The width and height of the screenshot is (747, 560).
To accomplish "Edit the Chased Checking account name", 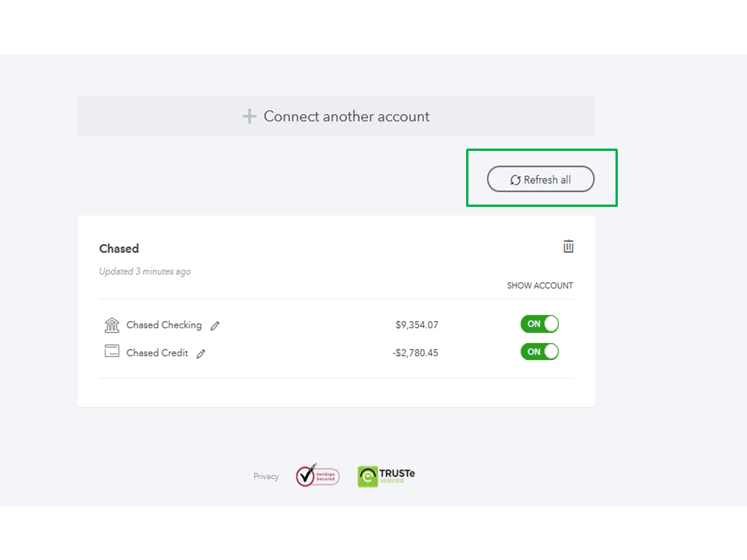I will 216,326.
